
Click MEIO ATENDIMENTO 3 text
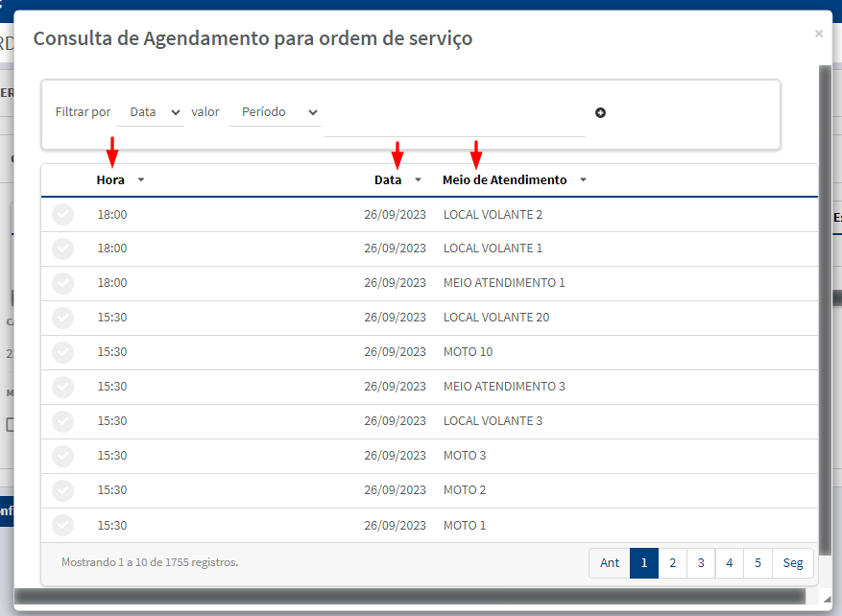tap(504, 387)
